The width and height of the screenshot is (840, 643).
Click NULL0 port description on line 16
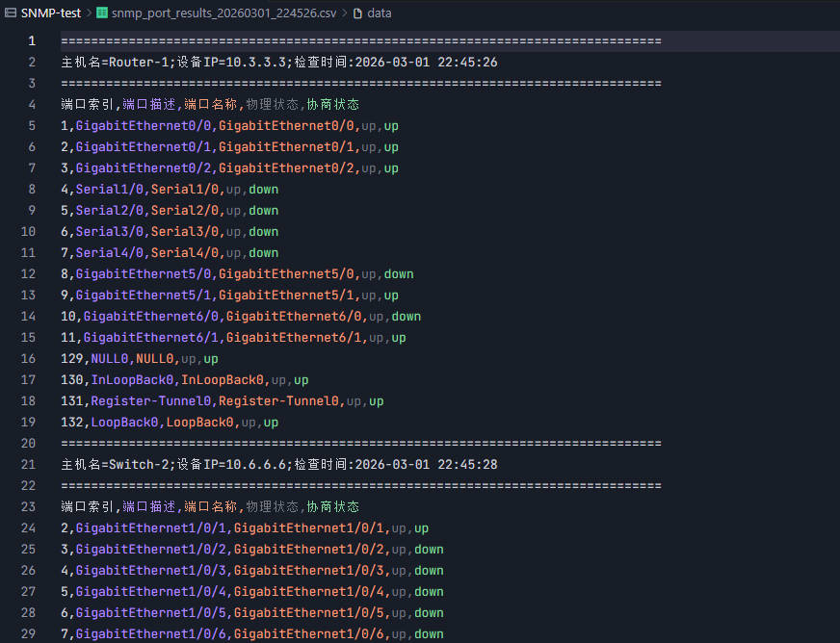click(x=109, y=359)
